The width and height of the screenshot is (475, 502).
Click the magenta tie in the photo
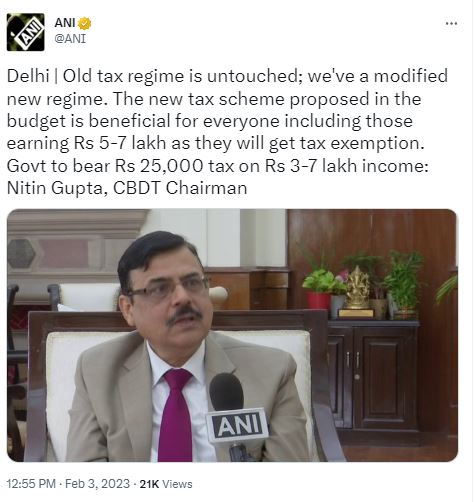tap(176, 415)
